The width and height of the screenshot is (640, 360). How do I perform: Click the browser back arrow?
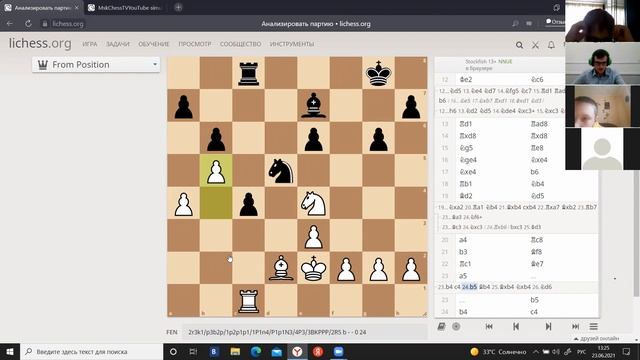(10, 24)
